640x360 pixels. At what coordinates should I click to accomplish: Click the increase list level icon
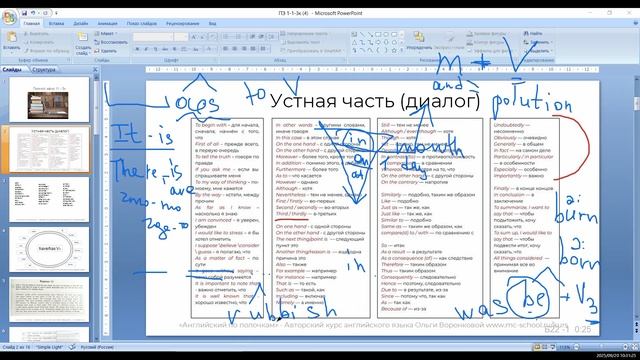(x=261, y=37)
